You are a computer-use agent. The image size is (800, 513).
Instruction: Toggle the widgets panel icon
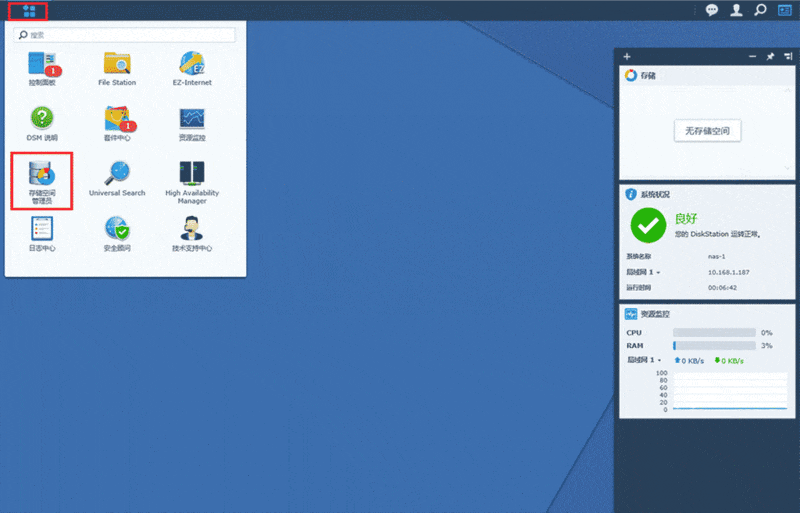pyautogui.click(x=785, y=10)
